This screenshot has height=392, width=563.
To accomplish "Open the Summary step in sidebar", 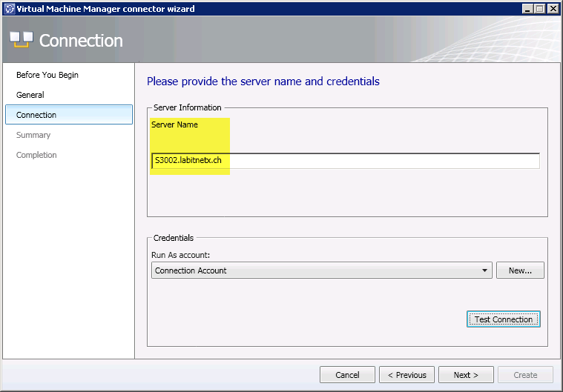I will point(33,135).
